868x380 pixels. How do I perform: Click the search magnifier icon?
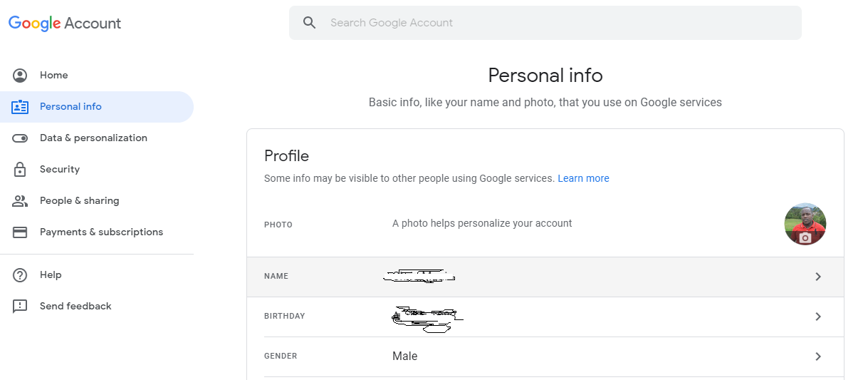coord(309,23)
